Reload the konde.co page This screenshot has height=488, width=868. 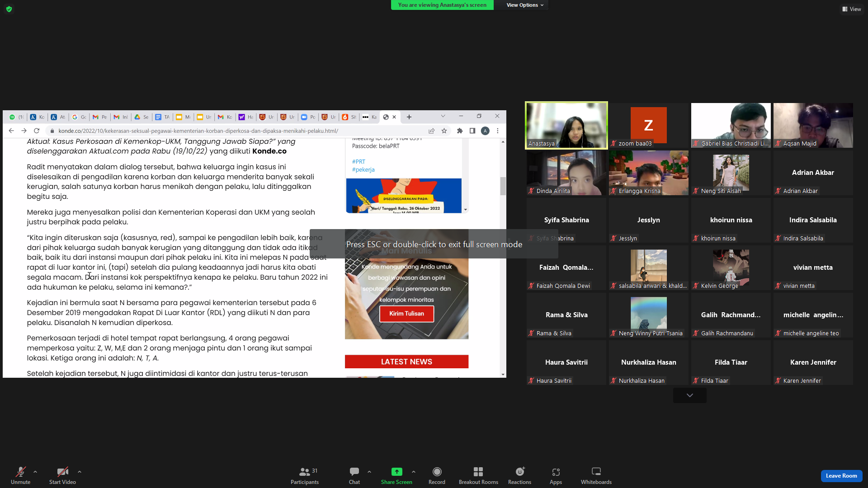(x=37, y=131)
